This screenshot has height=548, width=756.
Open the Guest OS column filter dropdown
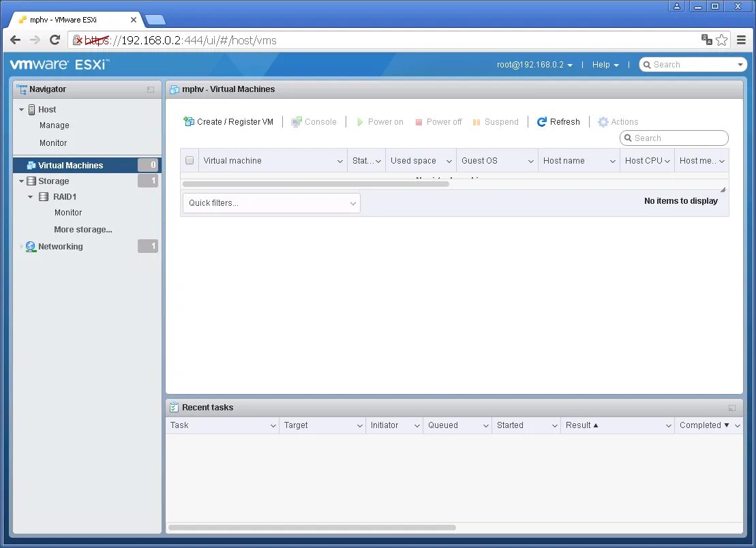[x=530, y=160]
